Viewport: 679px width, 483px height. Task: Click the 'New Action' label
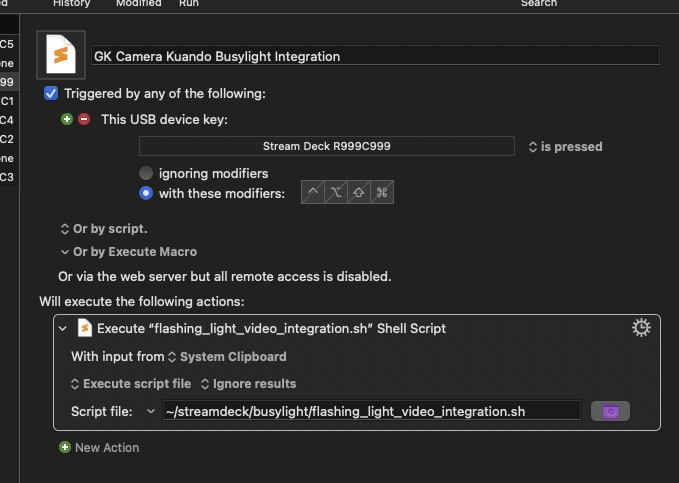107,447
